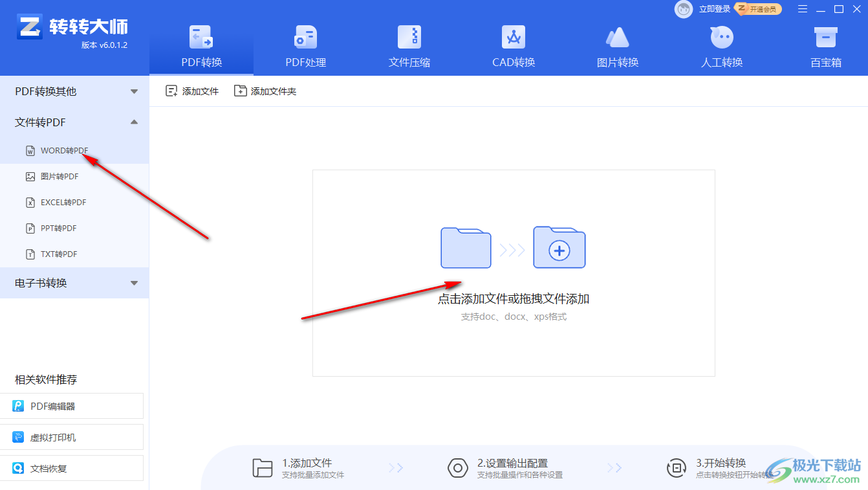Click the 文档恢复 app icon
Image resolution: width=868 pixels, height=490 pixels.
(x=18, y=468)
